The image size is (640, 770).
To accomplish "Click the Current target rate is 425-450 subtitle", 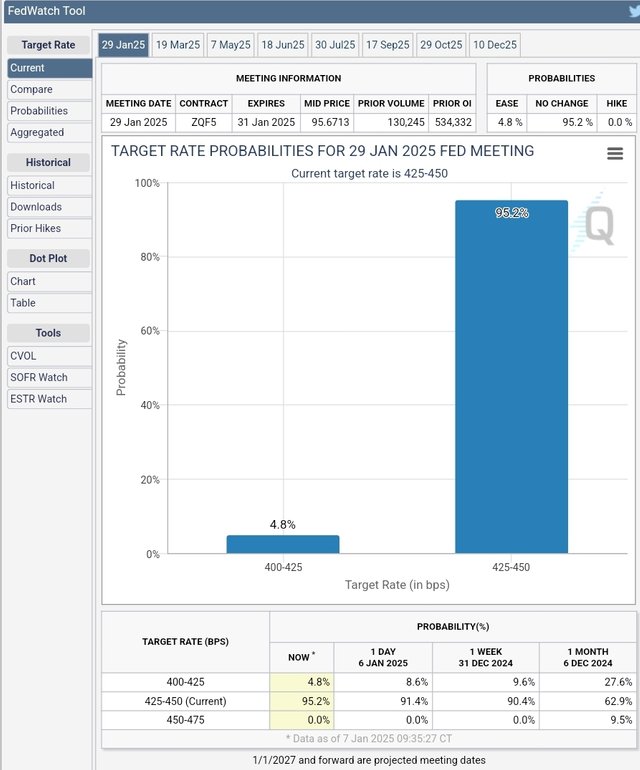I will 369,173.
